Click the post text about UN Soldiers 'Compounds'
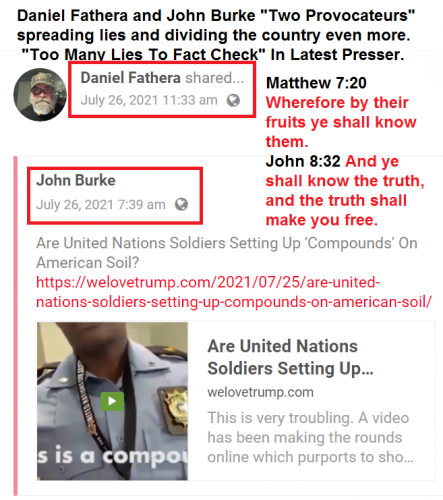 pos(227,253)
